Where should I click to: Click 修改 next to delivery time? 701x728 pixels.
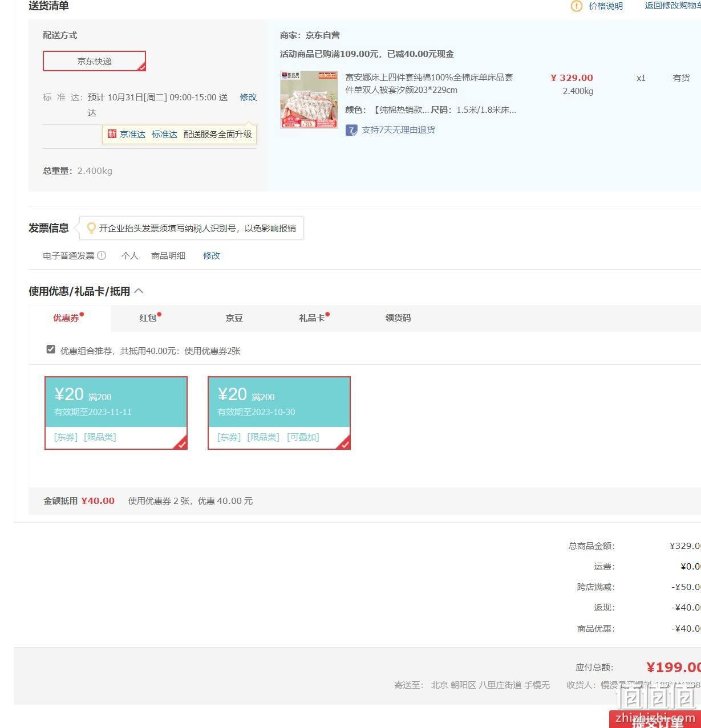coord(248,97)
